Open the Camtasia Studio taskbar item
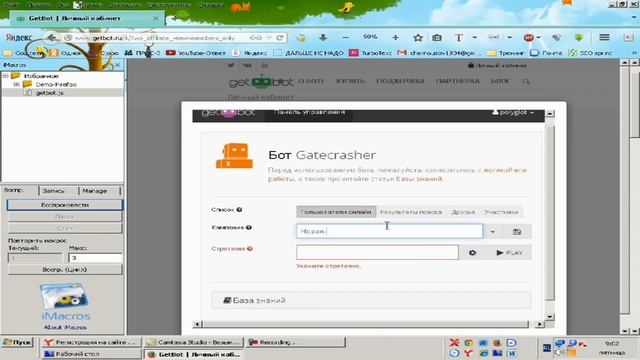The width and height of the screenshot is (640, 360). (x=193, y=342)
